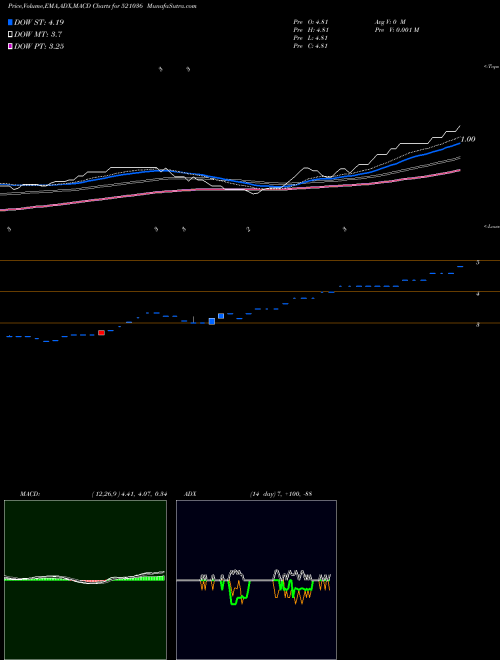Click the MACD histogram chart panel
This screenshot has height=660, width=500.
pyautogui.click(x=85, y=580)
